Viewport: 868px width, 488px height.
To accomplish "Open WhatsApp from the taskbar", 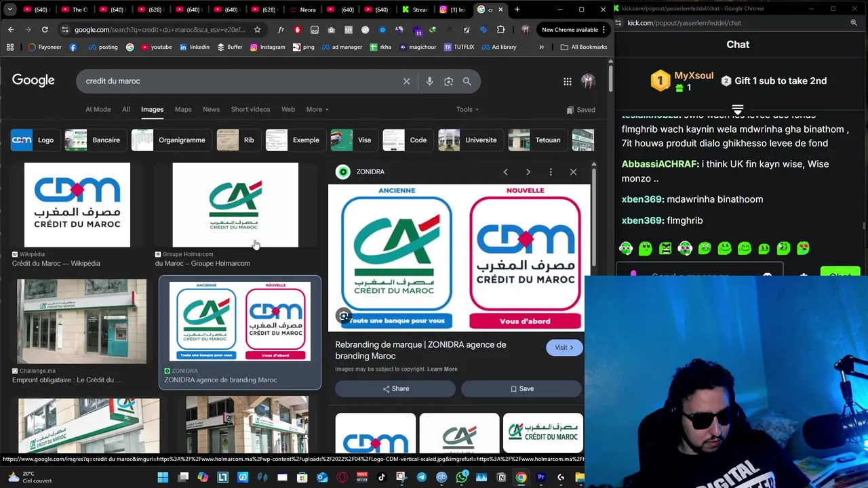I will 462,477.
